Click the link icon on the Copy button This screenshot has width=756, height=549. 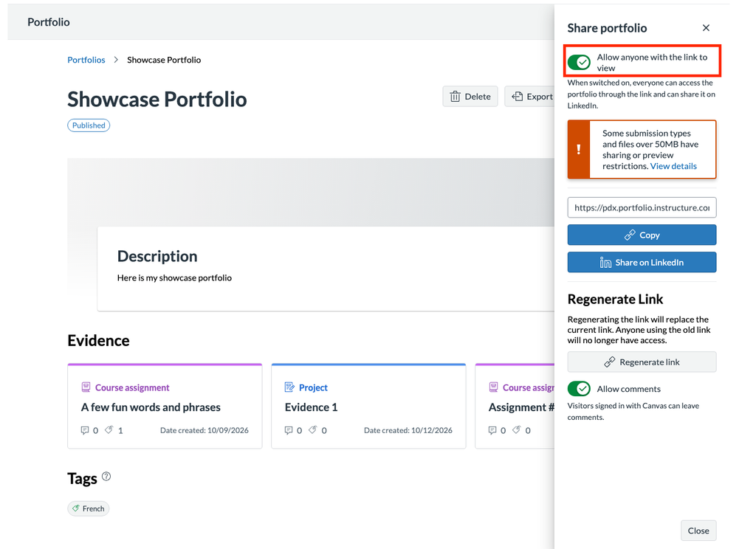point(630,235)
